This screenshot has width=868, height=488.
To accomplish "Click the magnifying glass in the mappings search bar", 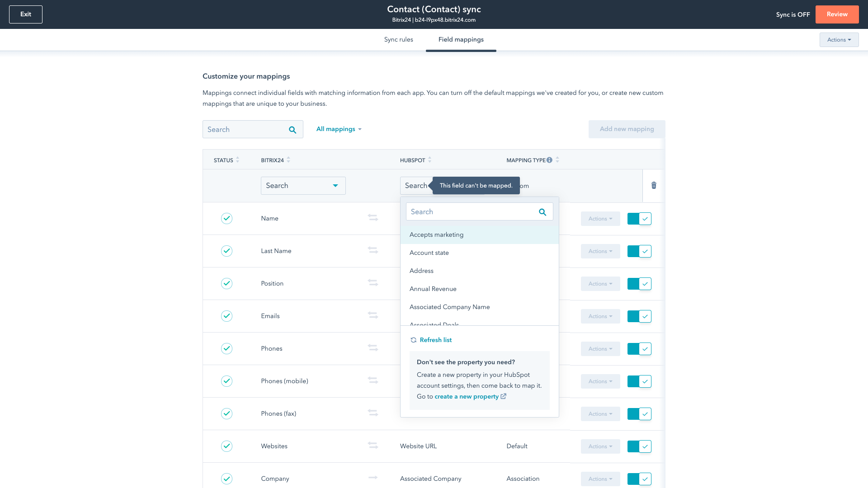I will click(x=292, y=129).
